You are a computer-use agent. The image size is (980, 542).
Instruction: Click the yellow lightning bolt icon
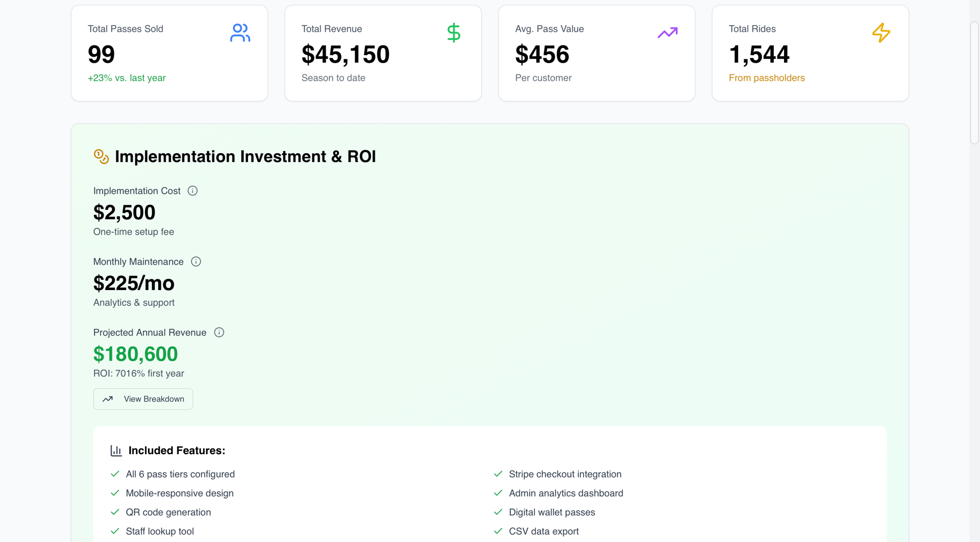[x=881, y=33]
